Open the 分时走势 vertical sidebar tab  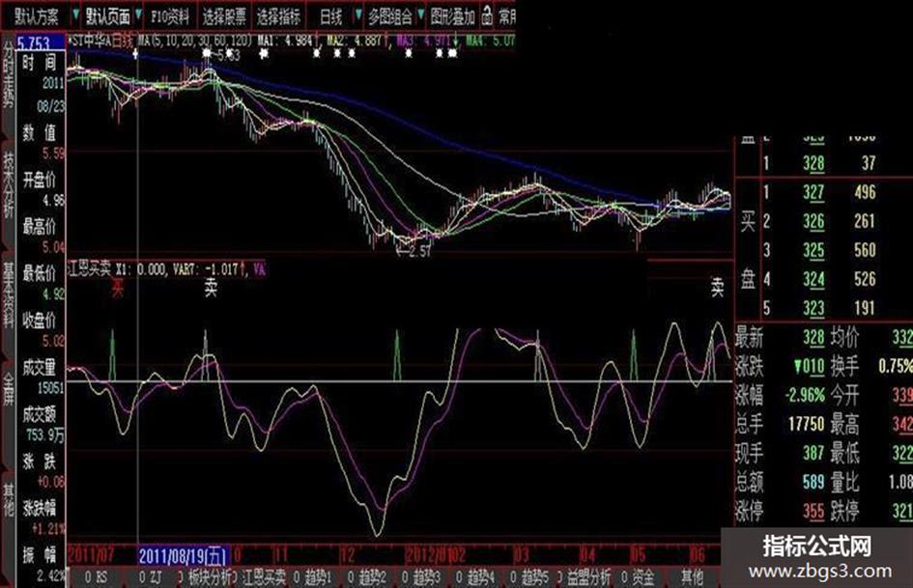(8, 74)
